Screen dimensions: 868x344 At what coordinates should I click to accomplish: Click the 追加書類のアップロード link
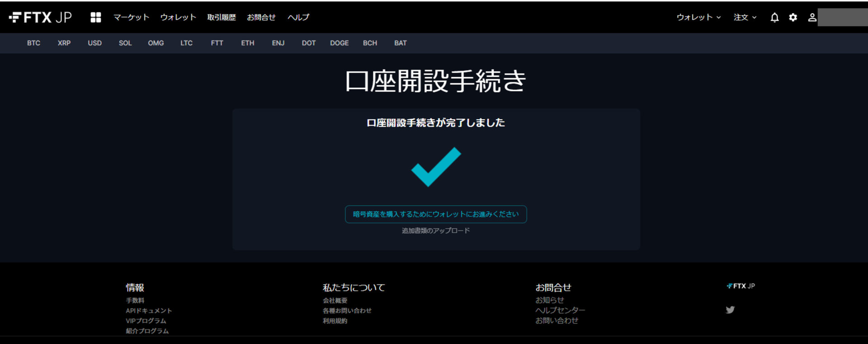coord(436,231)
